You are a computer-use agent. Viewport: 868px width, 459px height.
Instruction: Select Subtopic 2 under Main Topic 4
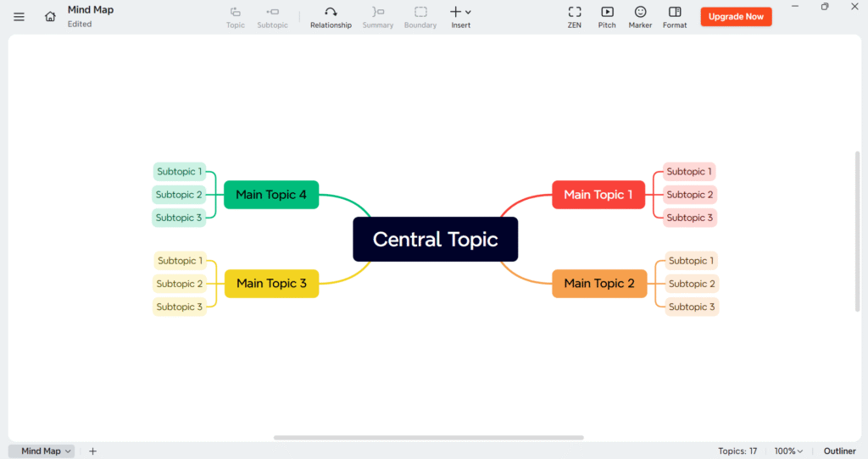coord(179,195)
